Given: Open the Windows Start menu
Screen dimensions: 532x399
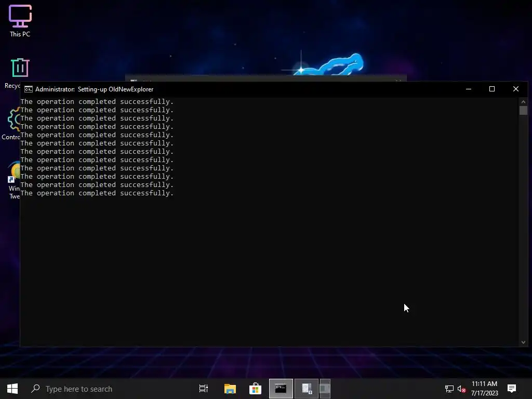Looking at the screenshot, I should (12, 389).
